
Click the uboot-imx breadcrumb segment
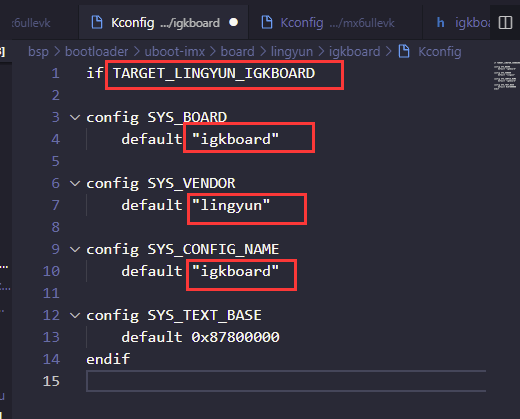click(175, 52)
